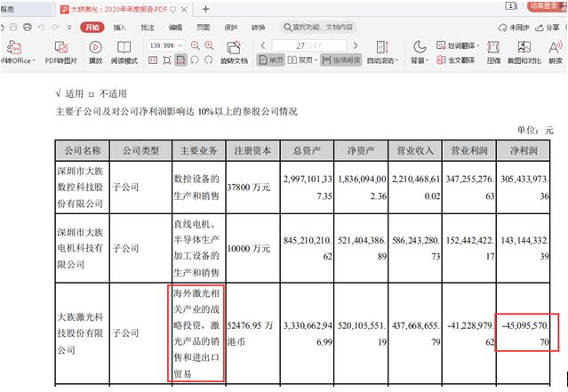The width and height of the screenshot is (568, 392).
Task: Enter 阅读模式 reading mode
Action: [124, 52]
